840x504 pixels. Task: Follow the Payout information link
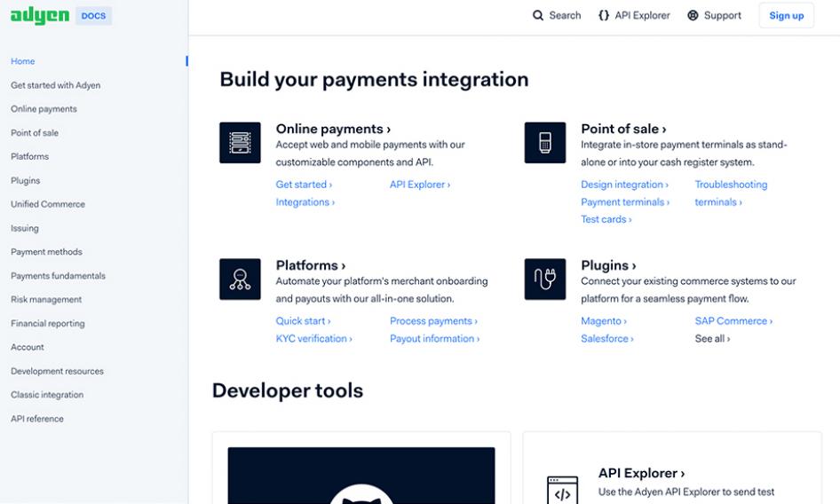point(435,338)
